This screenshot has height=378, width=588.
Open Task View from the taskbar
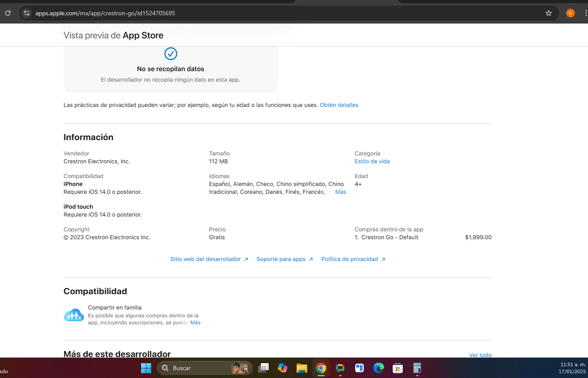point(263,368)
